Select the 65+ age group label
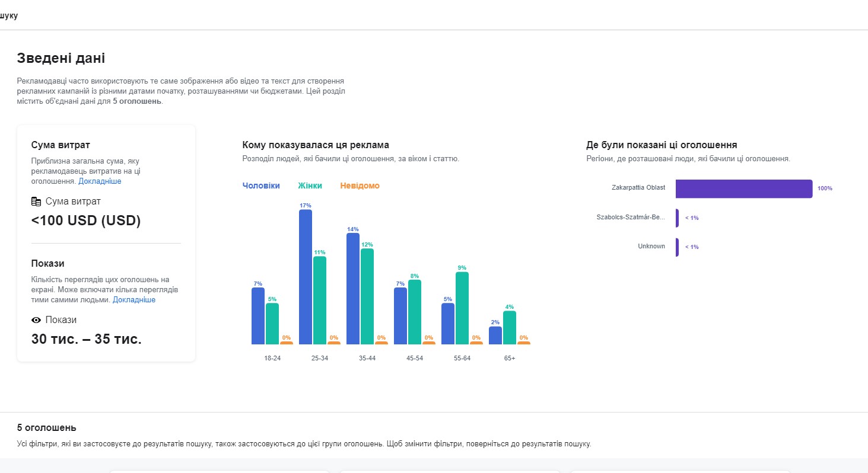 (510, 359)
